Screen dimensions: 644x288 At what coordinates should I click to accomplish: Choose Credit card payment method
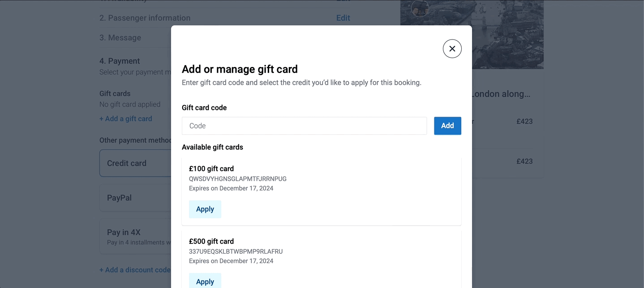(x=135, y=163)
